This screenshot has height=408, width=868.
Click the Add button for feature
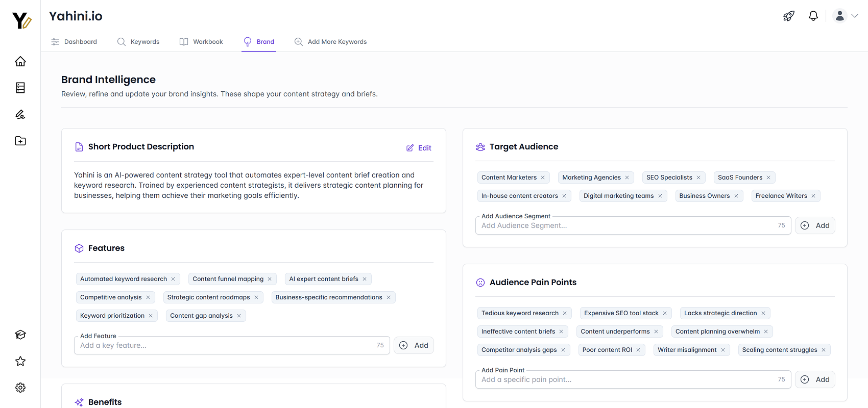click(414, 345)
